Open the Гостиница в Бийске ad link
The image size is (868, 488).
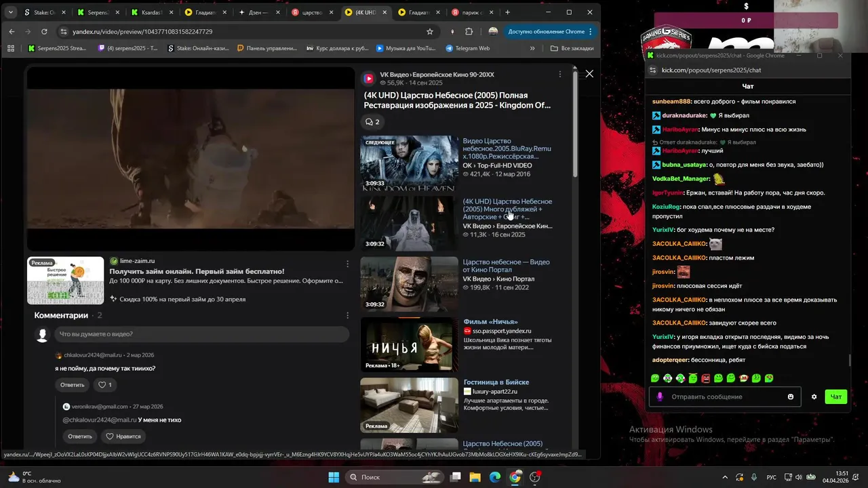pos(496,382)
